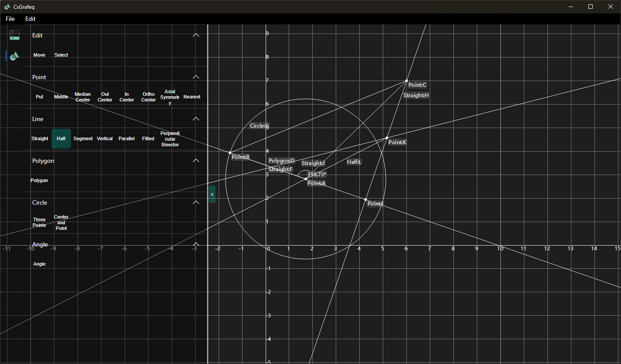Enable the Select tool

pos(61,55)
